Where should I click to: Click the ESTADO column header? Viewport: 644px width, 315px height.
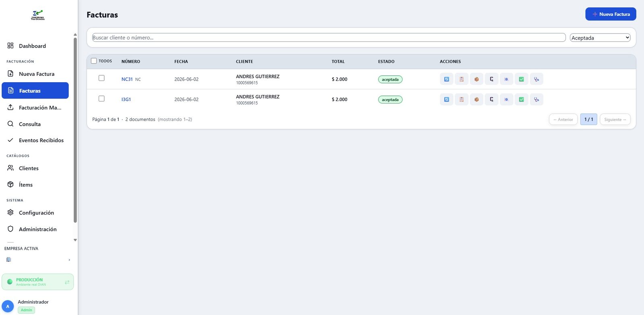pos(386,62)
